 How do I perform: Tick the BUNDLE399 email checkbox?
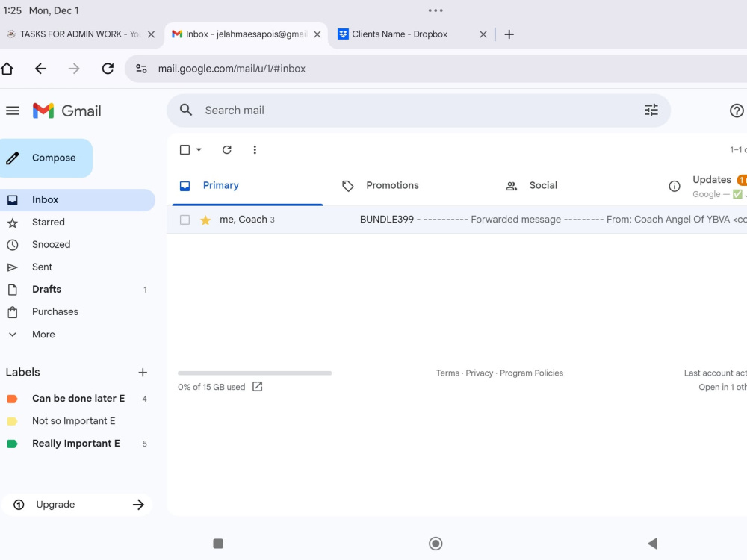click(185, 220)
